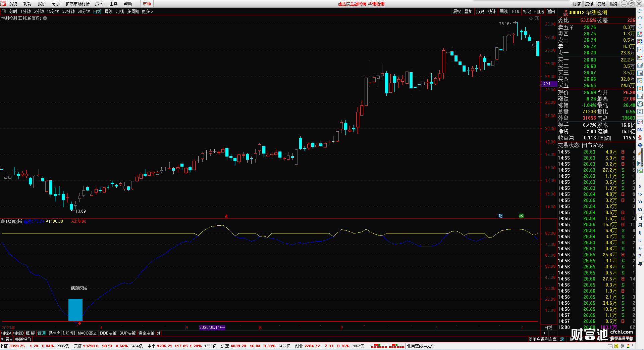Image resolution: width=644 pixels, height=350 pixels.
Task: Click the 减 marker on timeline
Action: coord(521,216)
